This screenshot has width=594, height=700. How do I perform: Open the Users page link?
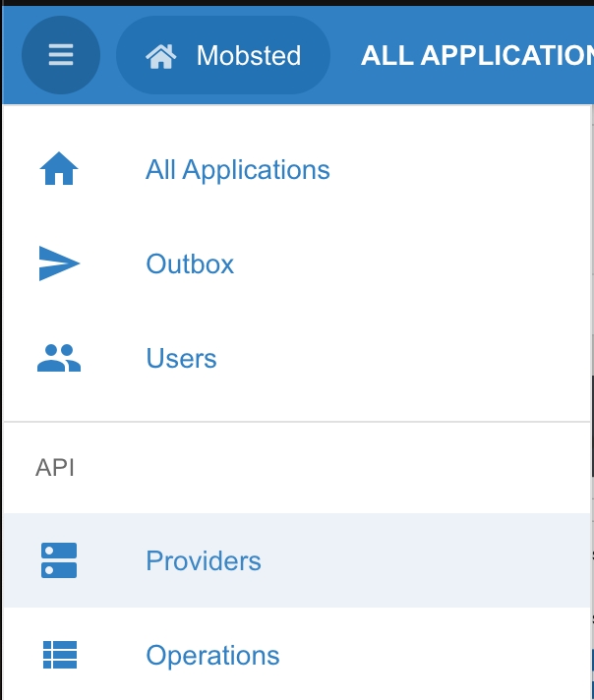(181, 359)
